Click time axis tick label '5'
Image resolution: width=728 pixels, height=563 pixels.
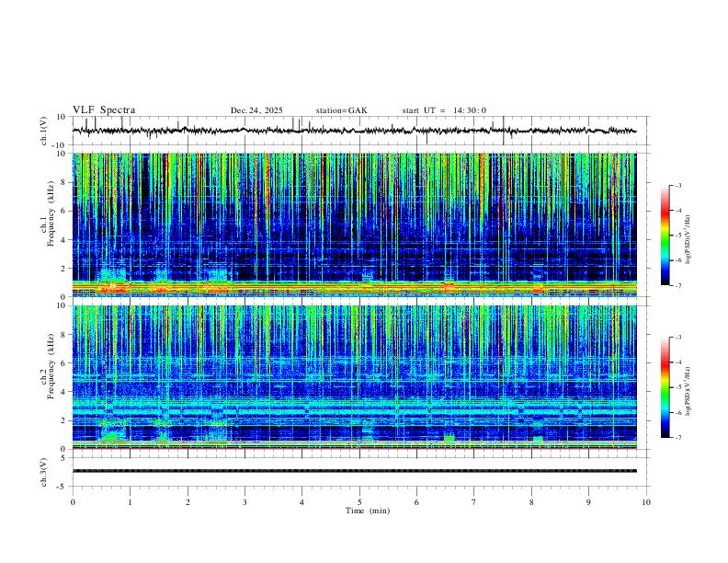(x=359, y=502)
